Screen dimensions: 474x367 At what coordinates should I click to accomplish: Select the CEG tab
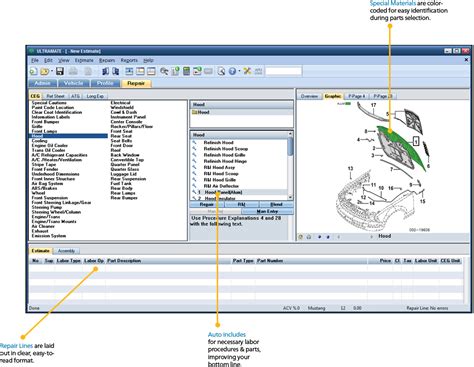[35, 96]
